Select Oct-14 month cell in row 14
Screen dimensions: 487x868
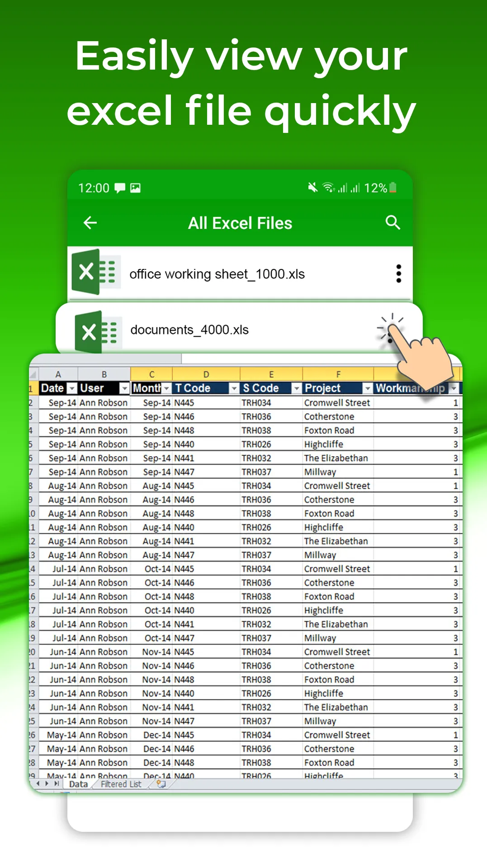click(x=151, y=569)
